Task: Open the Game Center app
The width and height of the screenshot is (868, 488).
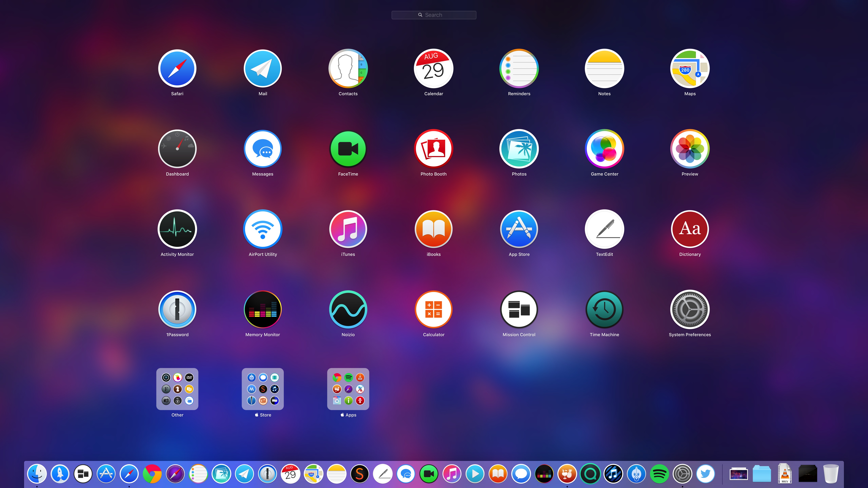Action: [x=605, y=149]
